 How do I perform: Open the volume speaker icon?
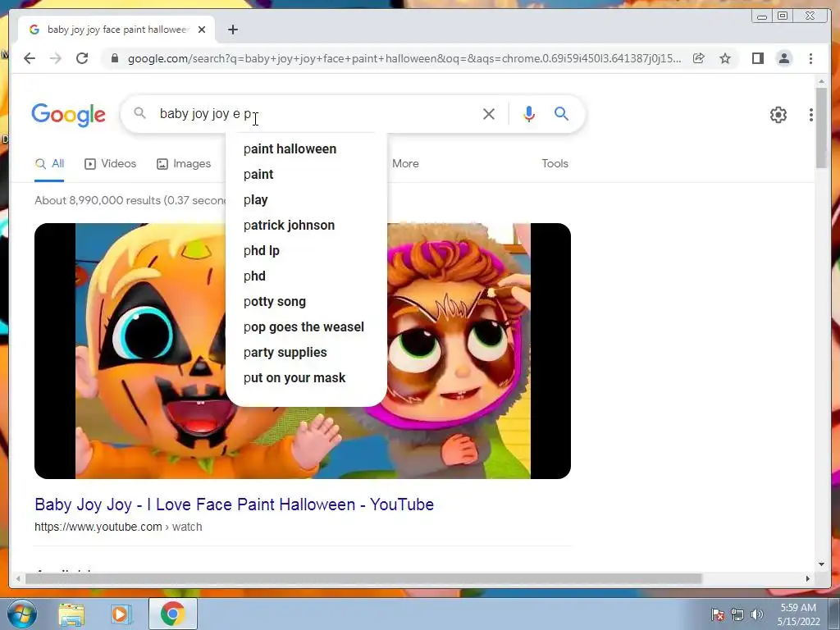(757, 614)
